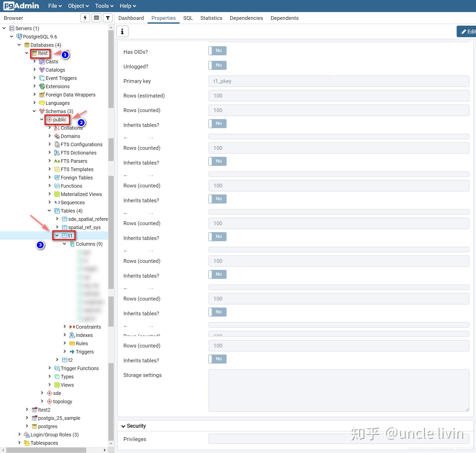Click the grid view icon next to Browser
Viewport: 476px width, 453px height.
pyautogui.click(x=96, y=18)
